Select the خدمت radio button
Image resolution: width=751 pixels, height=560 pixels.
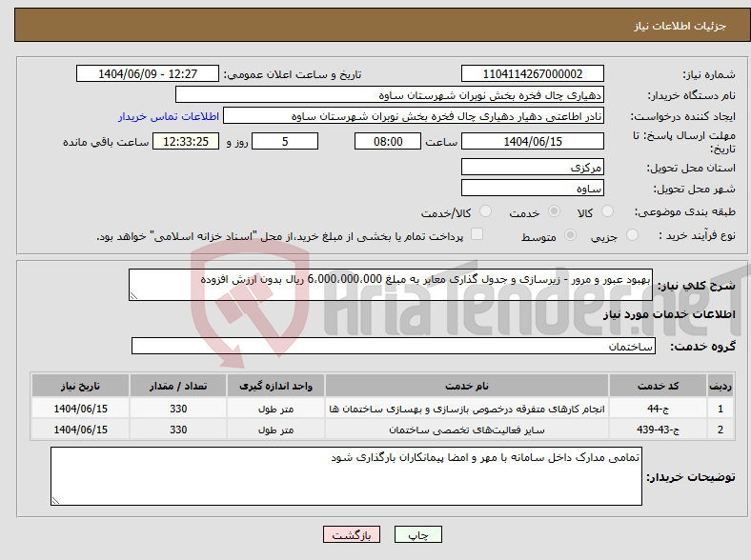coord(554,211)
